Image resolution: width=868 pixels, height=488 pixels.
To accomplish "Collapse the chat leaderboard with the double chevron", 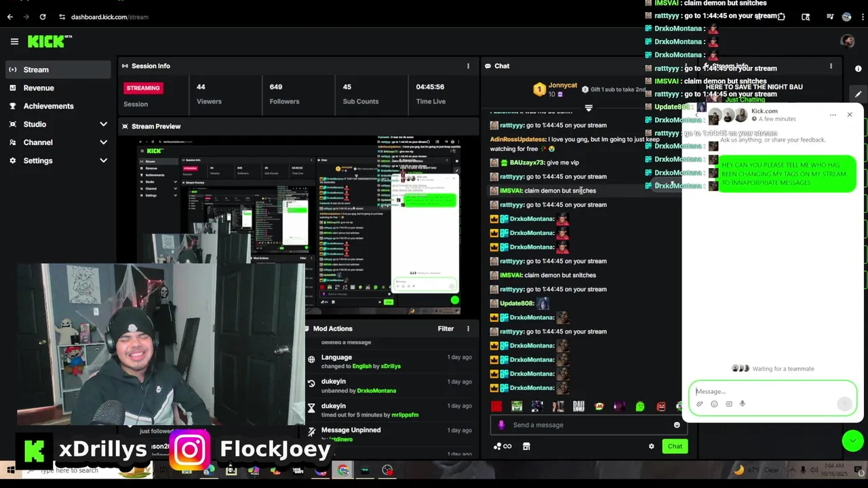I will click(589, 108).
